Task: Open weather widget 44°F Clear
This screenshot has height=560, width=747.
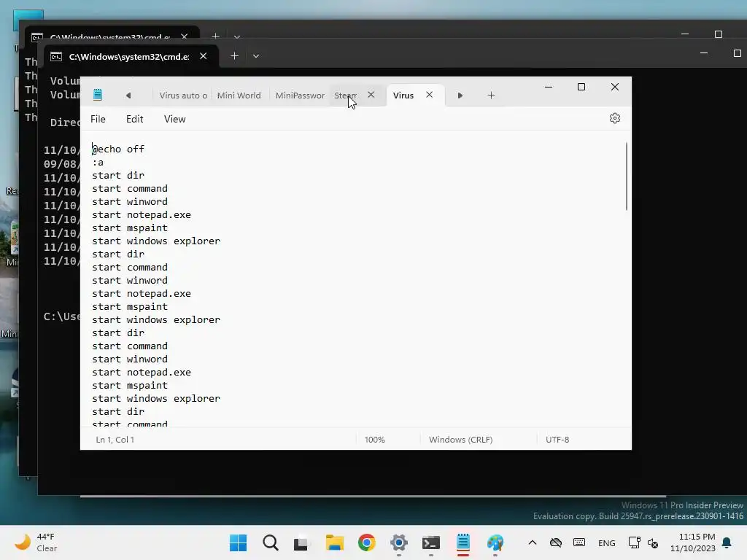Action: [36, 542]
